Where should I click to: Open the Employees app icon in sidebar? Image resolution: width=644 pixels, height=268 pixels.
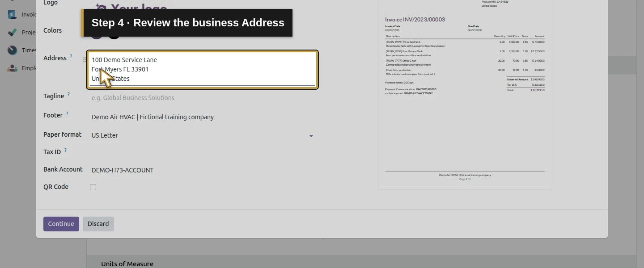pyautogui.click(x=13, y=68)
